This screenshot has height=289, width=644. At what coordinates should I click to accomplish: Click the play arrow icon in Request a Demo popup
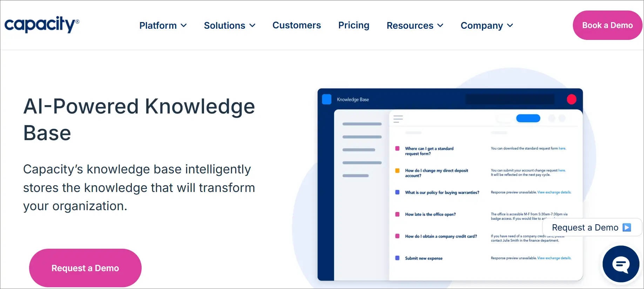click(627, 227)
